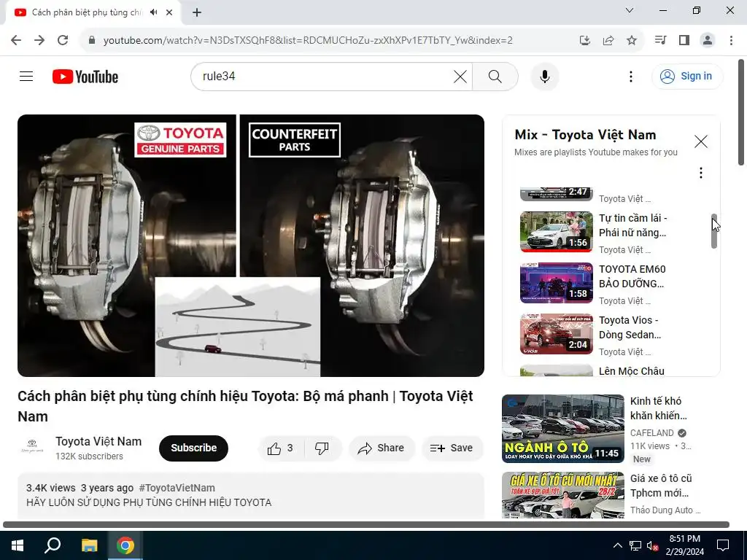Click the search magnifier button

(495, 76)
